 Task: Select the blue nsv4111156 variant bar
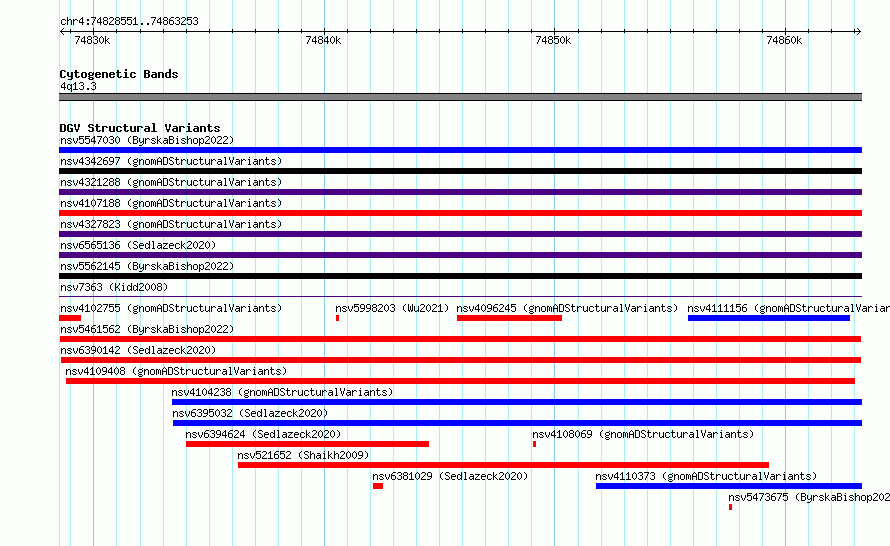tap(769, 318)
